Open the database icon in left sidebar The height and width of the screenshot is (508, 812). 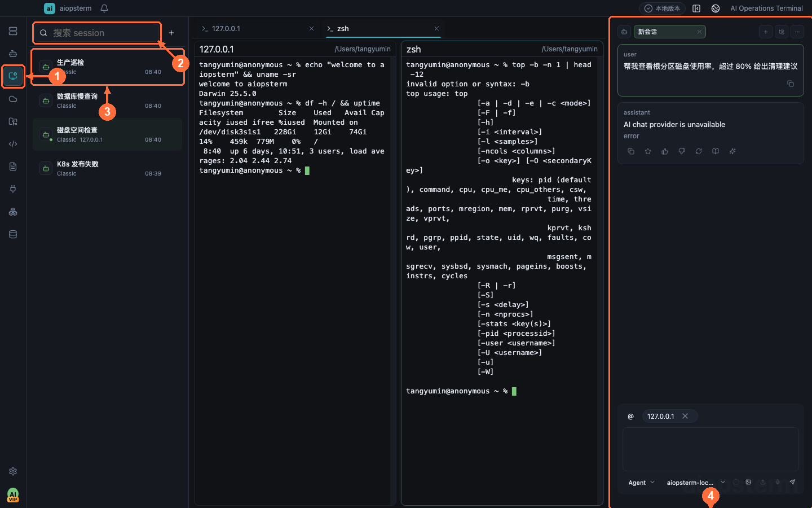click(13, 234)
